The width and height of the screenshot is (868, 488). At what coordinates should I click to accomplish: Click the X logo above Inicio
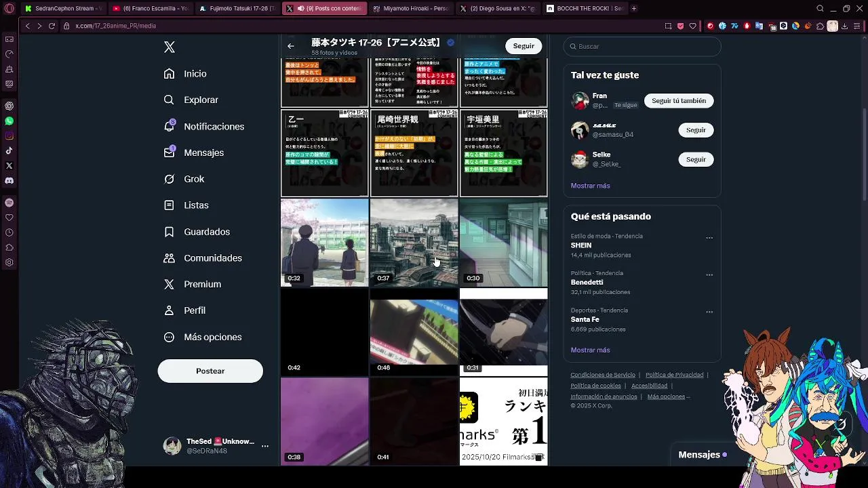click(170, 47)
